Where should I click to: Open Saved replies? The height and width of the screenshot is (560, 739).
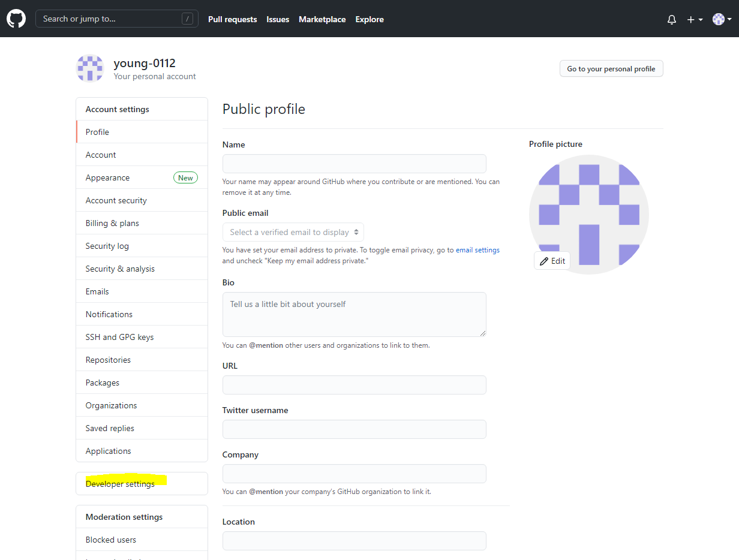(142, 428)
